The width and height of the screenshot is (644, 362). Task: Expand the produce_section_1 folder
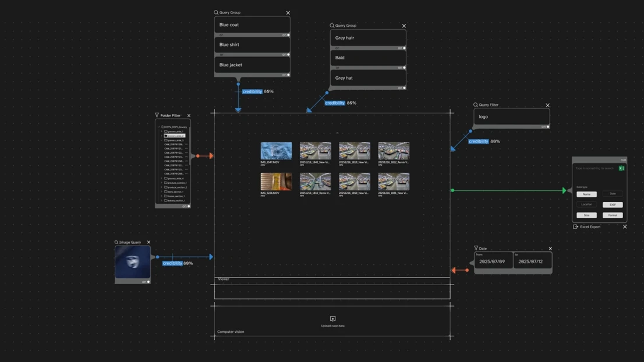[162, 183]
